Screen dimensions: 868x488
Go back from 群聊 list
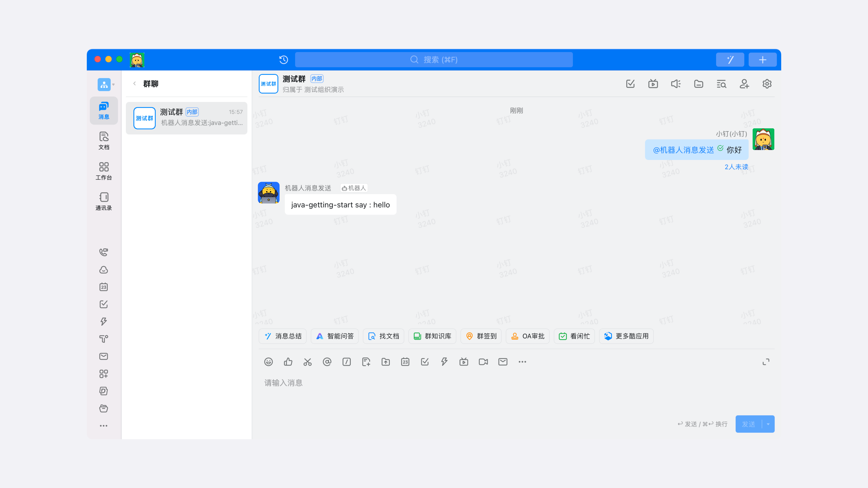point(134,84)
